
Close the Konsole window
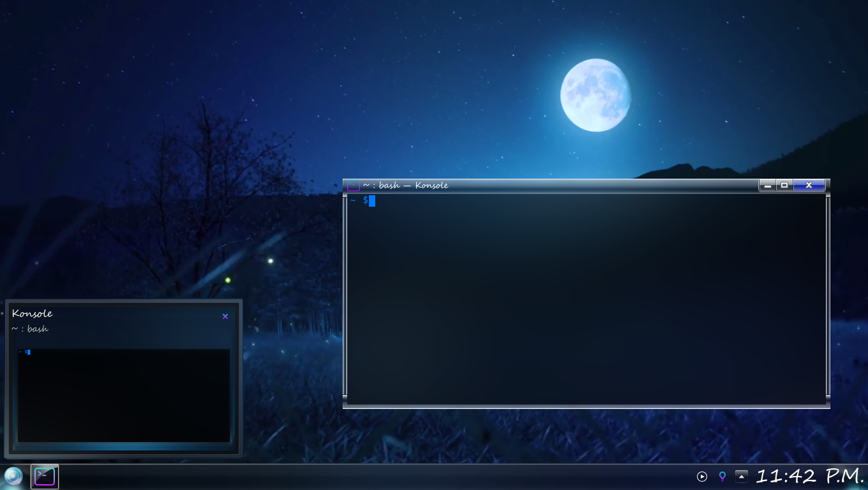(x=809, y=186)
